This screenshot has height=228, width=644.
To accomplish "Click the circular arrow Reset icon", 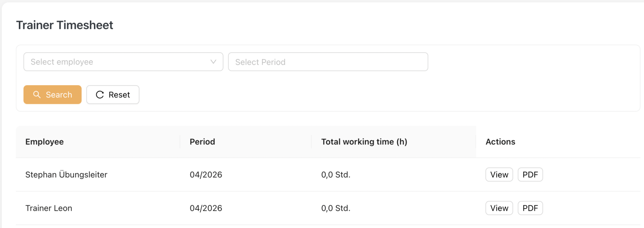I will click(x=100, y=95).
